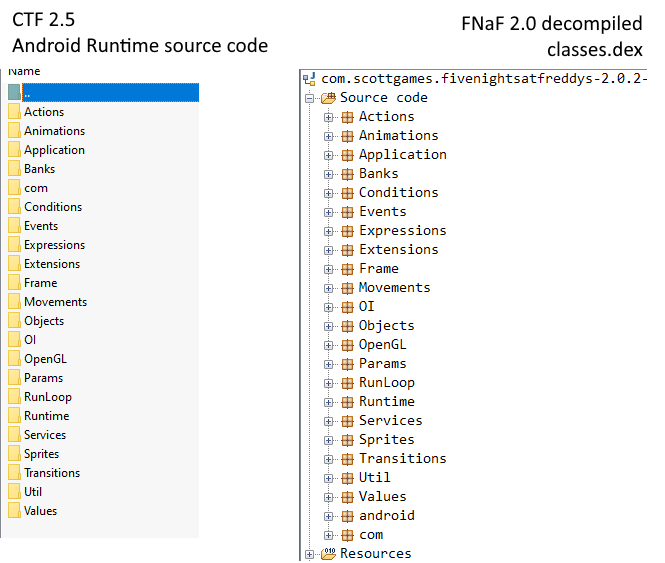The height and width of the screenshot is (563, 665).
Task: Select Sprites package label in tree
Action: (387, 440)
